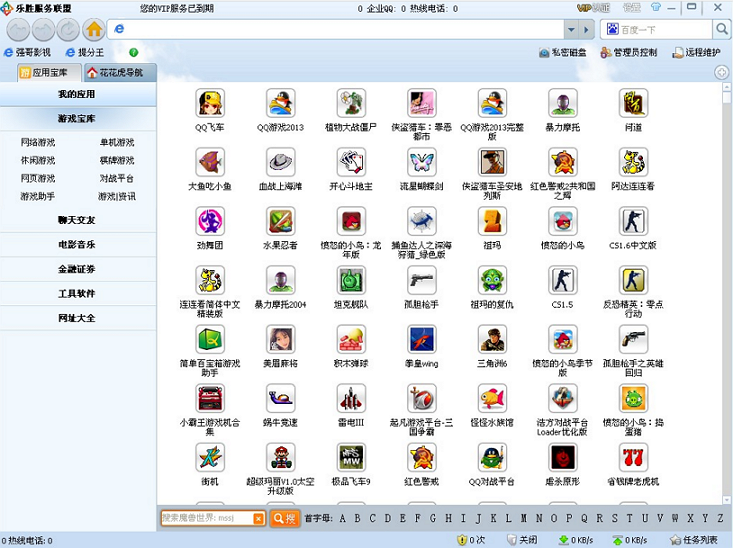This screenshot has height=548, width=733.
Task: Launch the 暴力摩托 game icon
Action: click(562, 103)
